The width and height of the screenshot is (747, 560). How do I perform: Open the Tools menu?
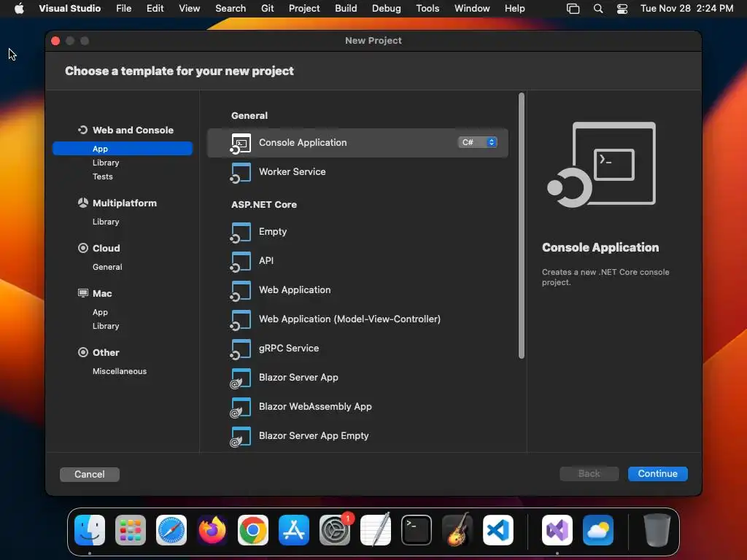pos(427,8)
